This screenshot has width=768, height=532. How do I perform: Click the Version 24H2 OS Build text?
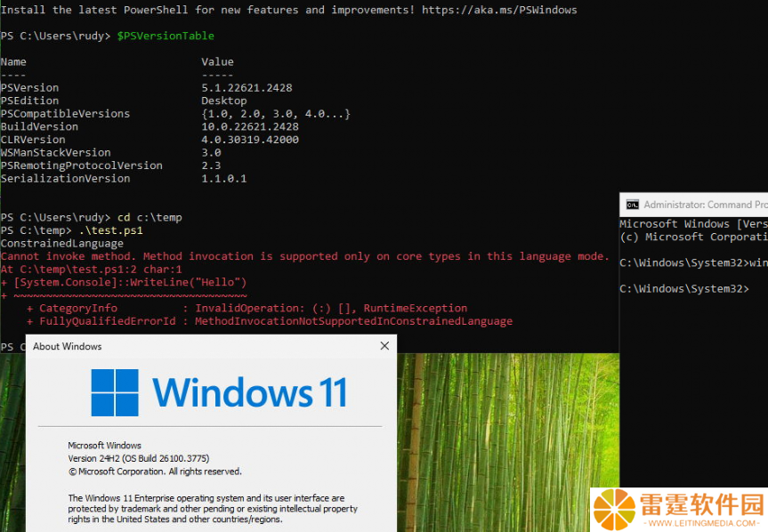click(x=139, y=458)
